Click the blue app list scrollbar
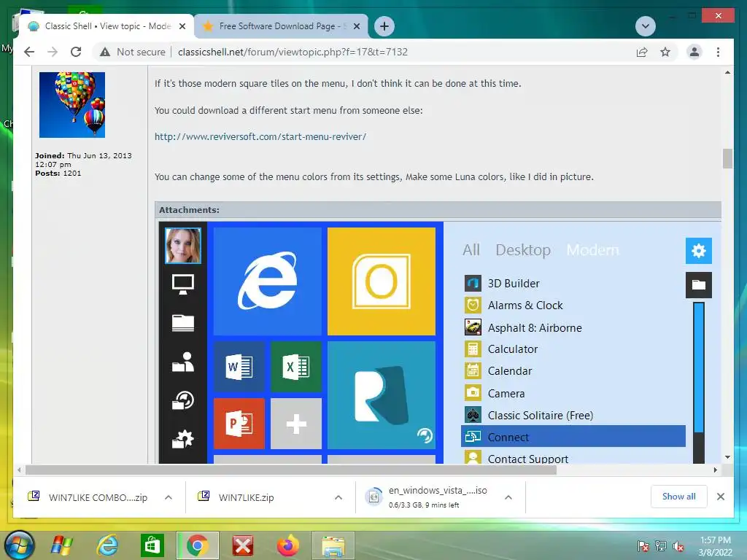747x560 pixels. 698,367
